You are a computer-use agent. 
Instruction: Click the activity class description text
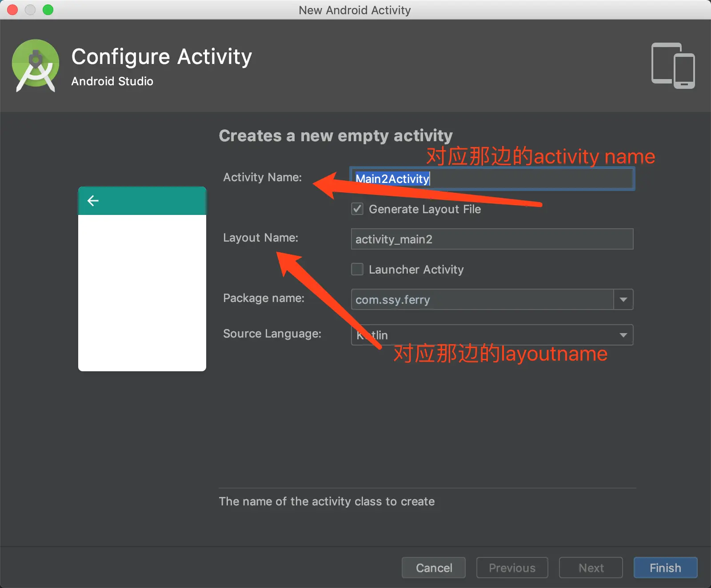pyautogui.click(x=327, y=501)
